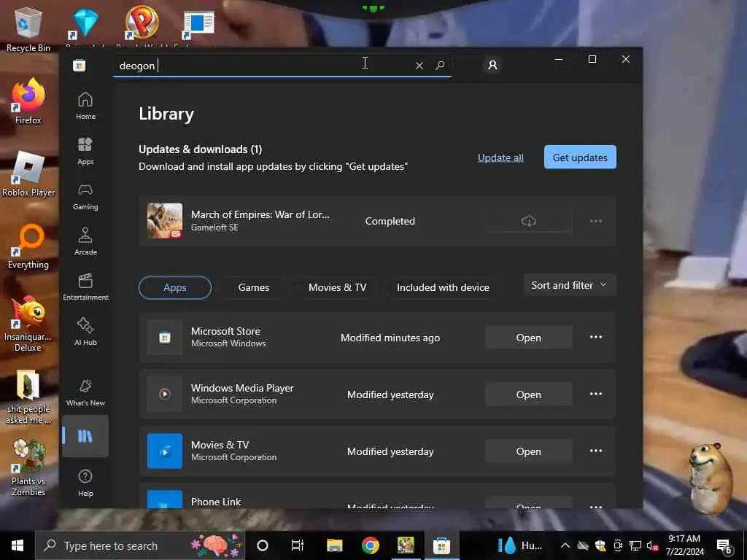This screenshot has height=560, width=747.
Task: Click March of Empires game thumbnail
Action: tap(165, 221)
